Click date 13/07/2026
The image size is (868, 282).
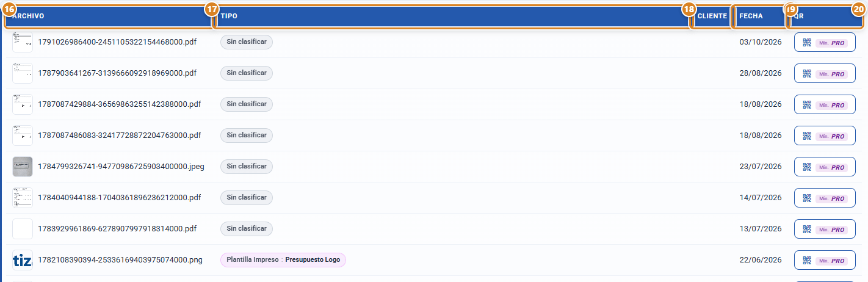[x=761, y=229]
